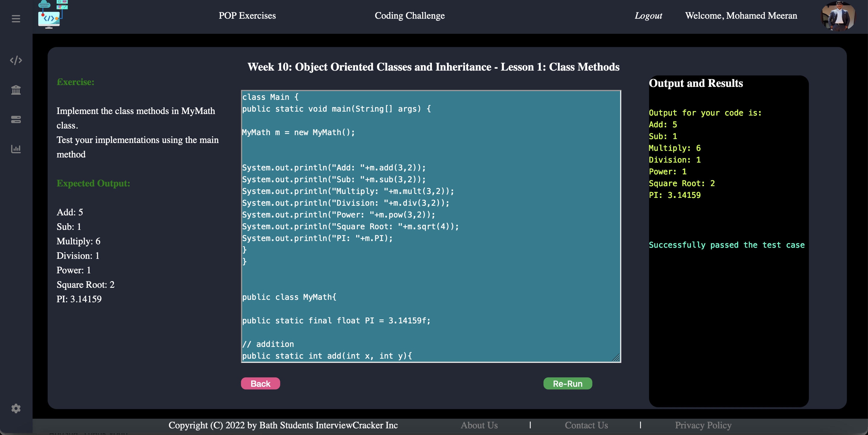The width and height of the screenshot is (868, 435).
Task: Open the profile by clicking the avatar photo
Action: pyautogui.click(x=838, y=16)
